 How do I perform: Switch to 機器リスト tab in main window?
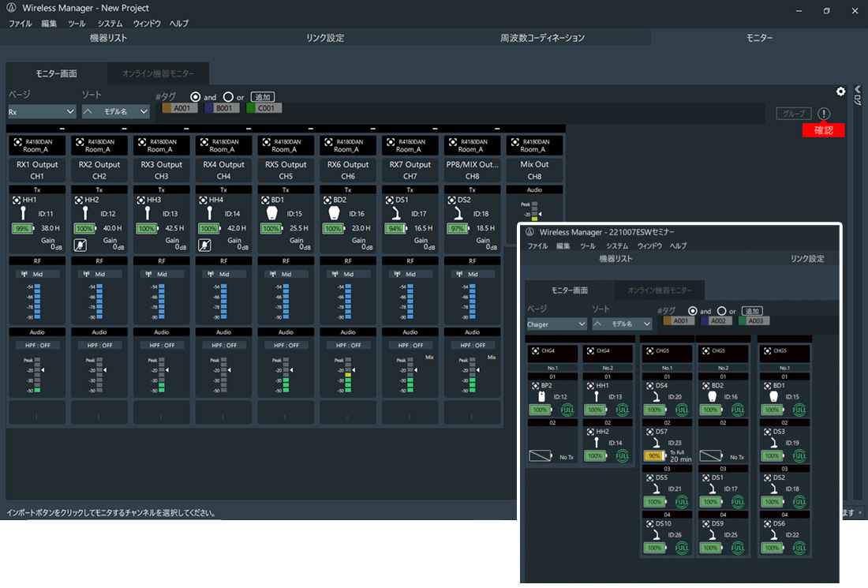click(109, 38)
